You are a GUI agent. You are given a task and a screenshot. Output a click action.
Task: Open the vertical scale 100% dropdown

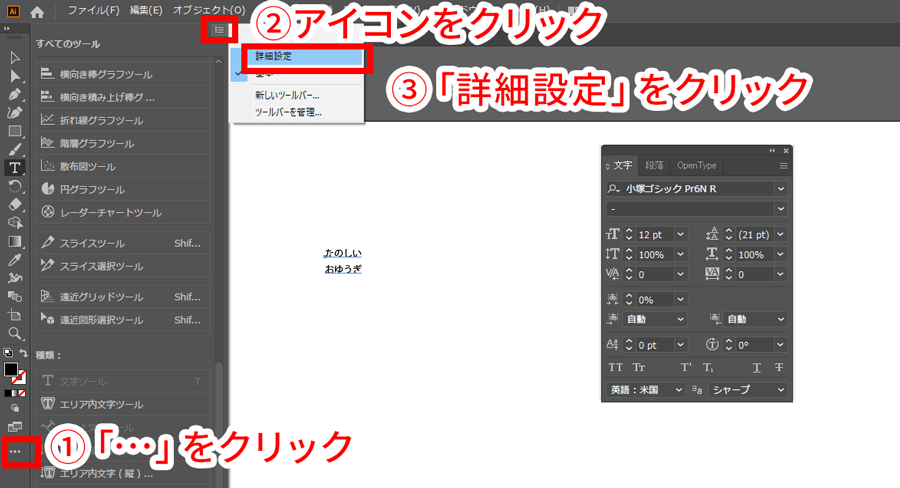680,254
